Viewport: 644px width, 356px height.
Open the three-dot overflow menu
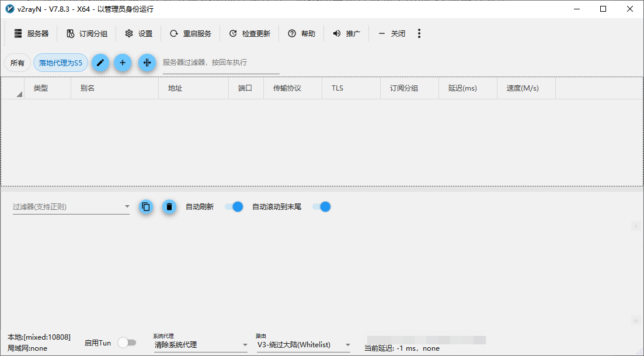419,34
